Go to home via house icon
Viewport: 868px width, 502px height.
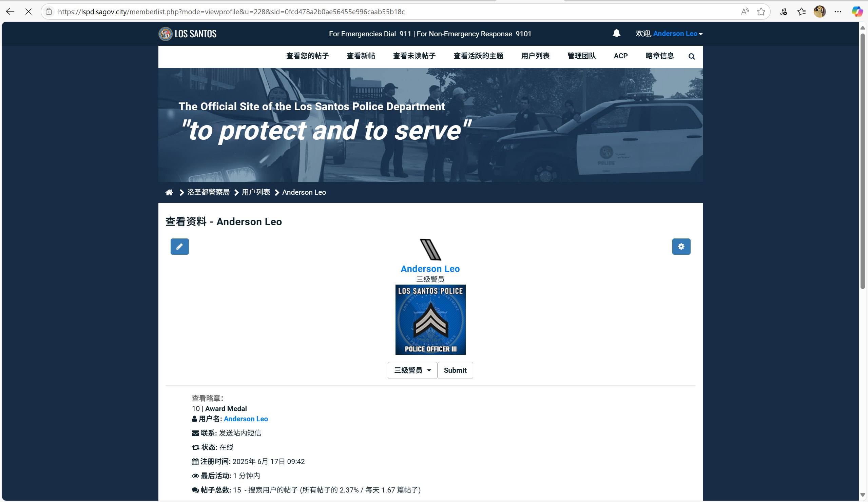point(169,193)
